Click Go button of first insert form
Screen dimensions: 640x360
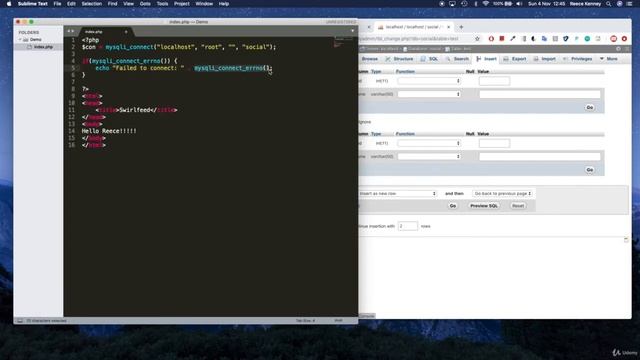590,107
